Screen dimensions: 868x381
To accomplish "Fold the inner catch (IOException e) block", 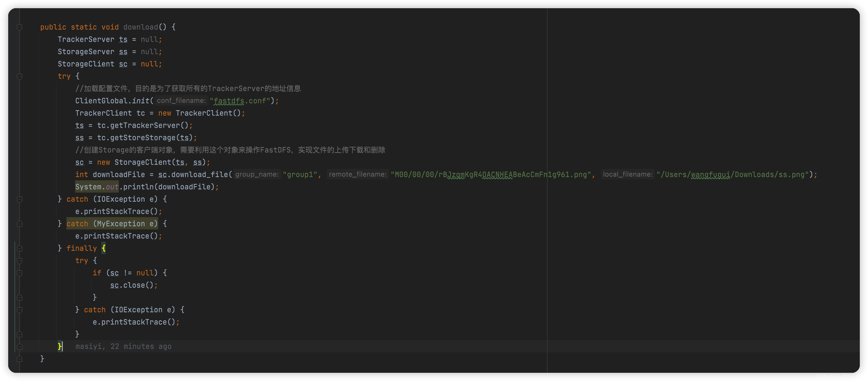I will tap(20, 310).
